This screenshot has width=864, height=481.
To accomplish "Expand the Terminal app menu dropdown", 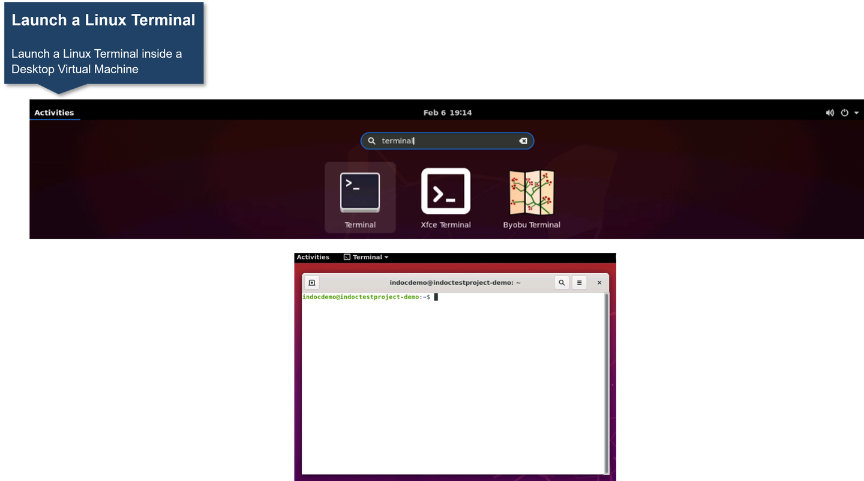I will pyautogui.click(x=366, y=257).
